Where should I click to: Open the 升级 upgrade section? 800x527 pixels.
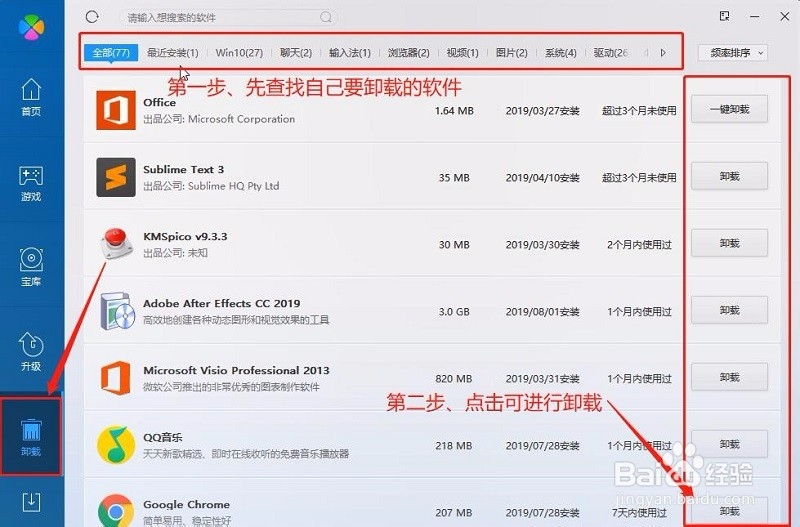coord(31,352)
